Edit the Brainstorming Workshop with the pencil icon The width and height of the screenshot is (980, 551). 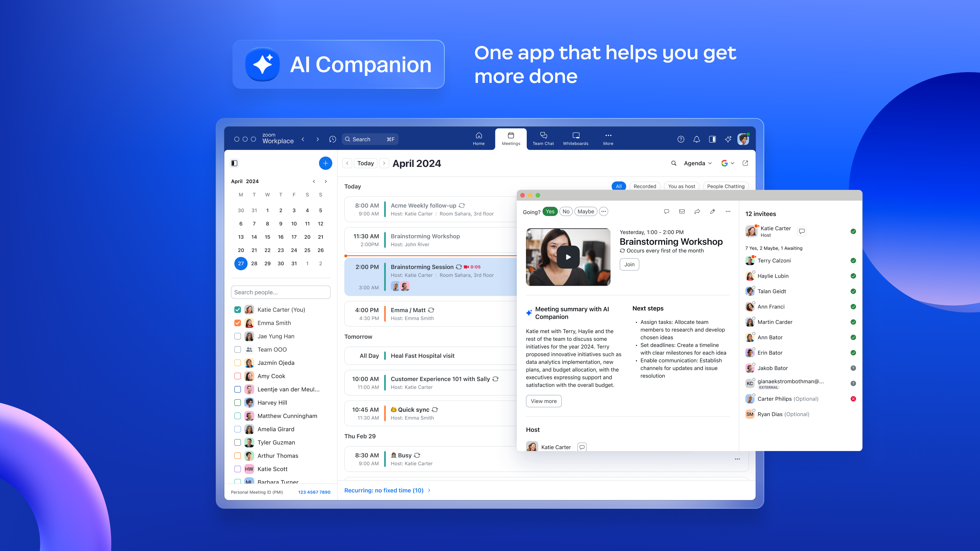coord(712,211)
